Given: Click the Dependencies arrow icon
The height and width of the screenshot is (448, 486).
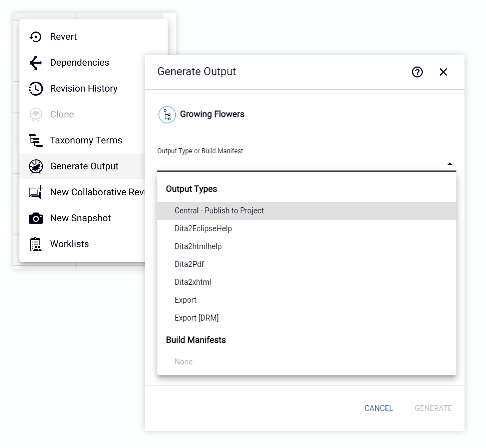Looking at the screenshot, I should [36, 62].
